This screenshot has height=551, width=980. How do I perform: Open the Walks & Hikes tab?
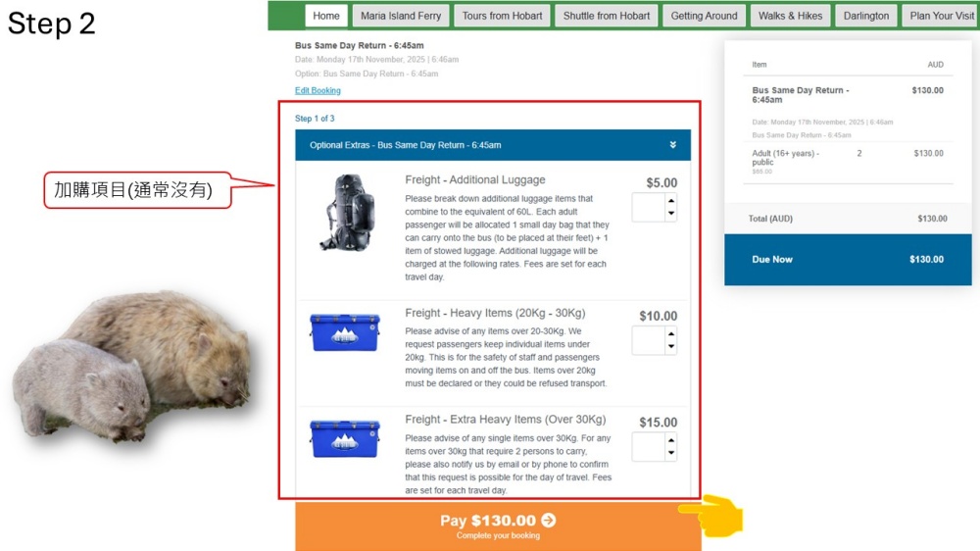790,16
